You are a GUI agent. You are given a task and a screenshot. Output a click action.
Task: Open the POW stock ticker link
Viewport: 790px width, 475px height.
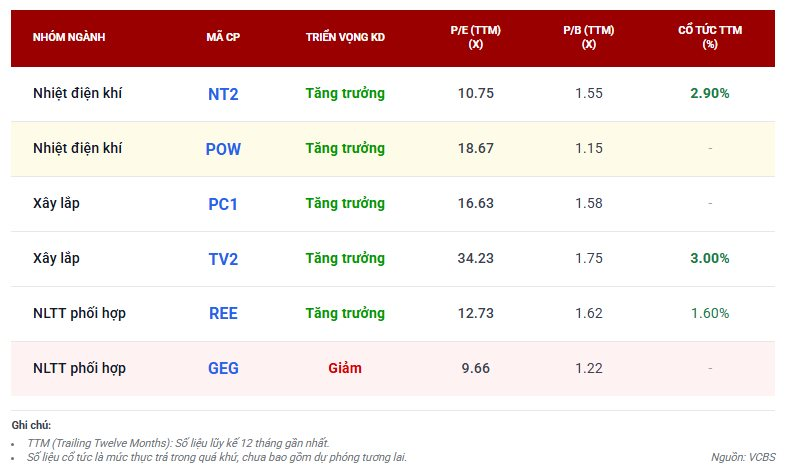[x=223, y=149]
